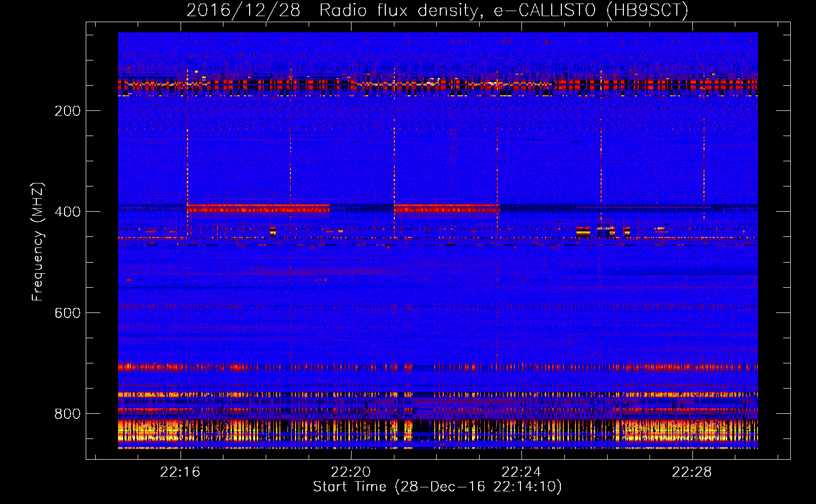Click the first red 400 MHz emission band
The width and height of the screenshot is (816, 504).
pos(258,208)
